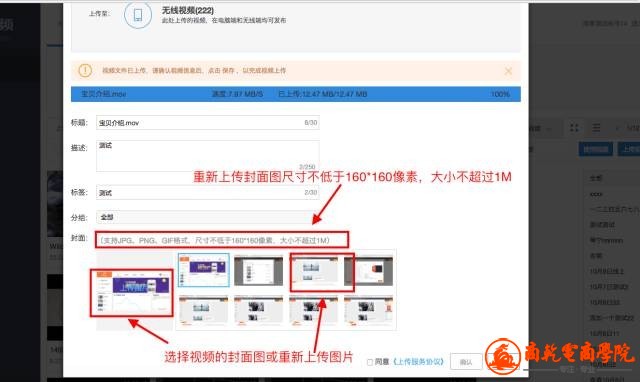Click the 确认 confirm button
This screenshot has width=640, height=382.
466,362
